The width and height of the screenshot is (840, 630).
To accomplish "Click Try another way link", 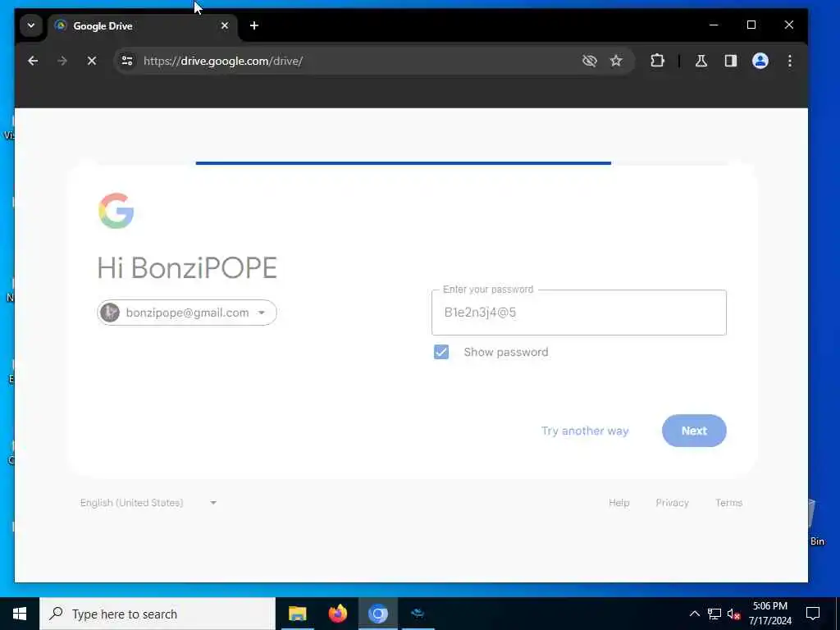I will point(584,431).
